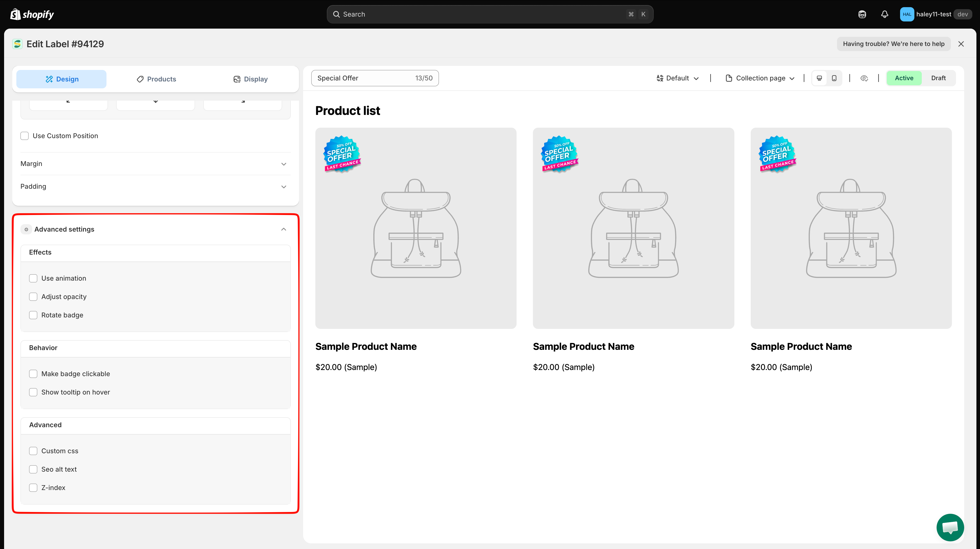The height and width of the screenshot is (549, 980).
Task: Click the HAL account avatar
Action: [907, 14]
